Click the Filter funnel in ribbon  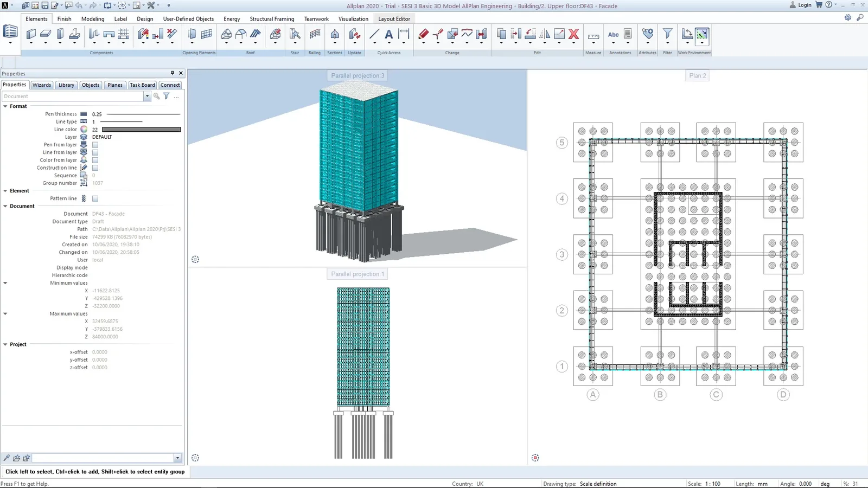(668, 34)
